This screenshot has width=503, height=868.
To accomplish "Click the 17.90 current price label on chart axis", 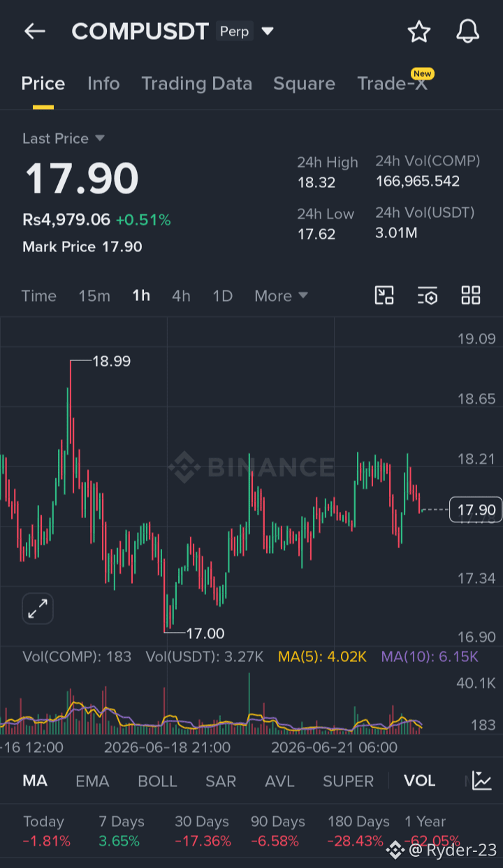I will tap(476, 510).
